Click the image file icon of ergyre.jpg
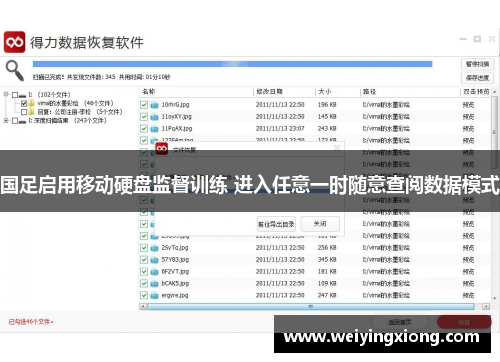 tap(154, 296)
